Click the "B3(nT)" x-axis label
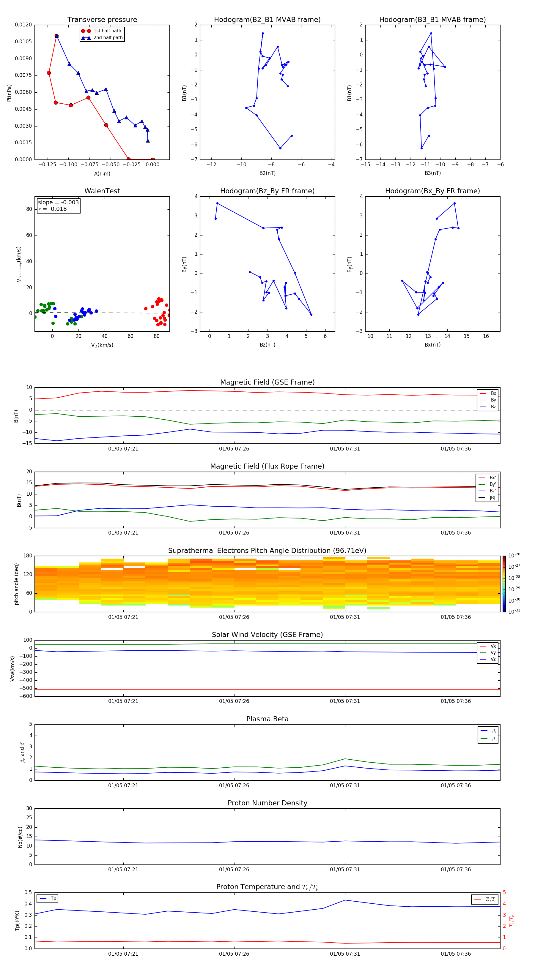Image resolution: width=535 pixels, height=980 pixels. click(432, 173)
